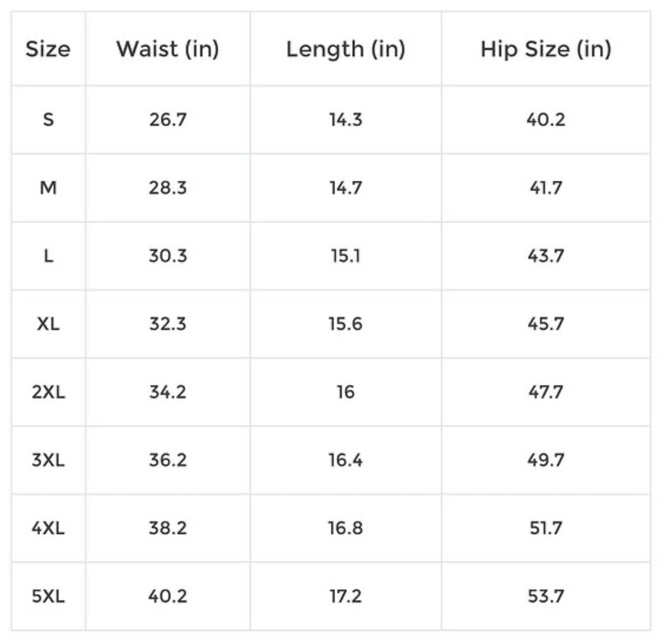Click the Waist (in) column header
663x644 pixels.
168,50
